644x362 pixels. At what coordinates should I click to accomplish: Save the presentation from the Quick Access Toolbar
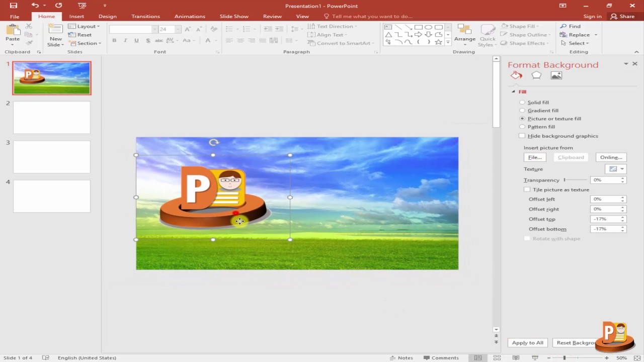coord(14,6)
